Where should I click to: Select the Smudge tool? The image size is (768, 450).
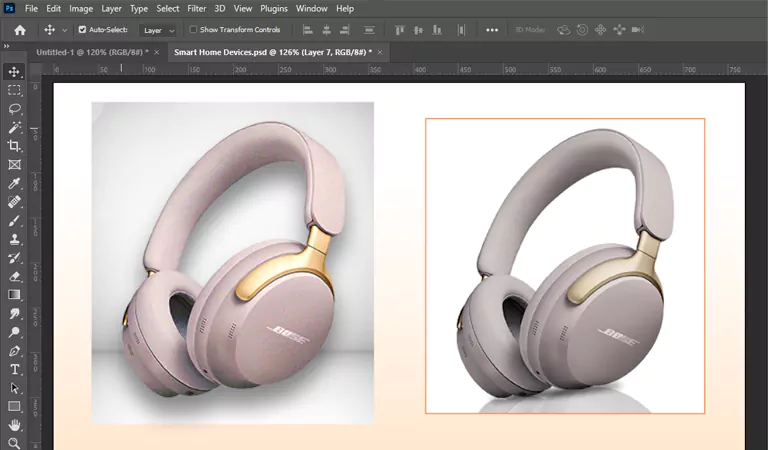(x=14, y=313)
